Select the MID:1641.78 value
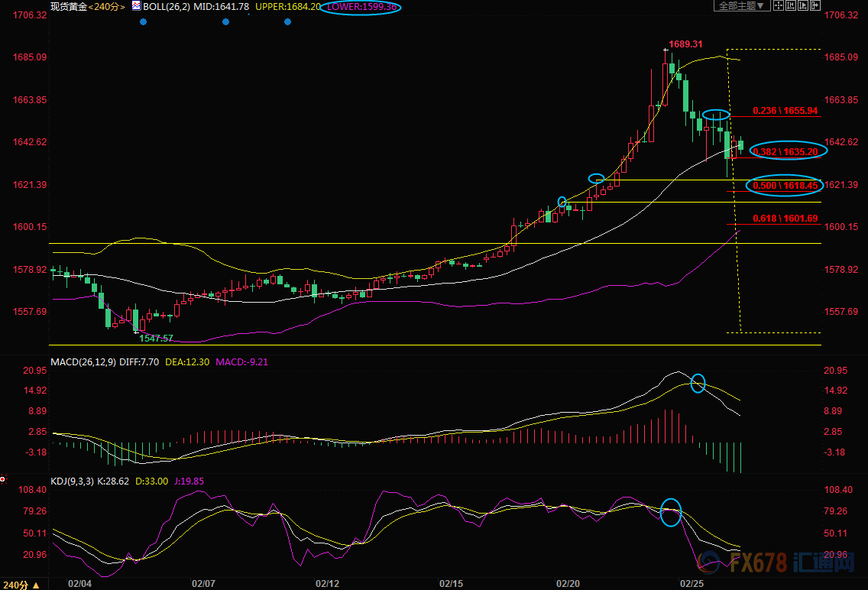868x590 pixels. [x=221, y=7]
